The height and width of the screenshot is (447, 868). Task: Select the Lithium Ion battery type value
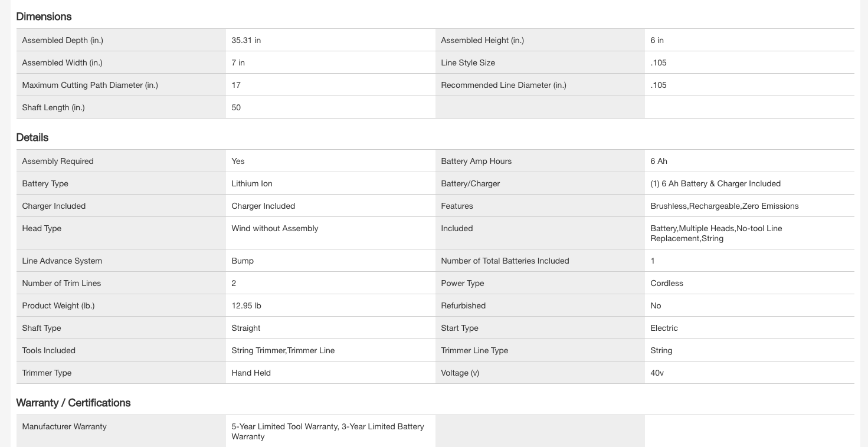[x=252, y=183]
